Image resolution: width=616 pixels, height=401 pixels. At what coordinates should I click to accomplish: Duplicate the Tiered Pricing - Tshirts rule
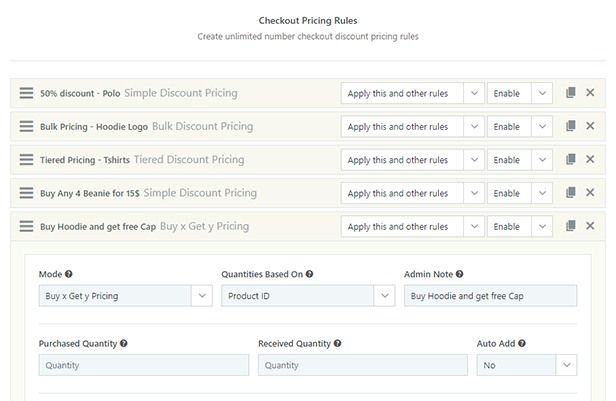click(x=570, y=160)
